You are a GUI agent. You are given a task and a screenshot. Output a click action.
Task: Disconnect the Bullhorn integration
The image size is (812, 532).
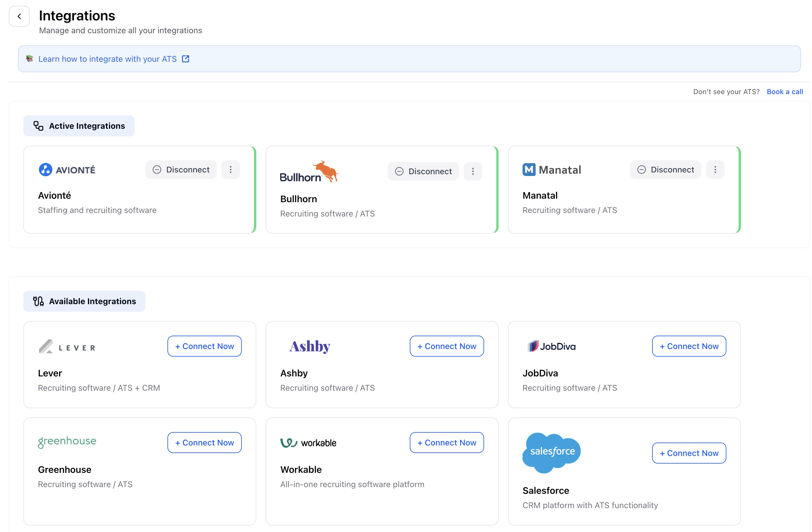pos(423,171)
